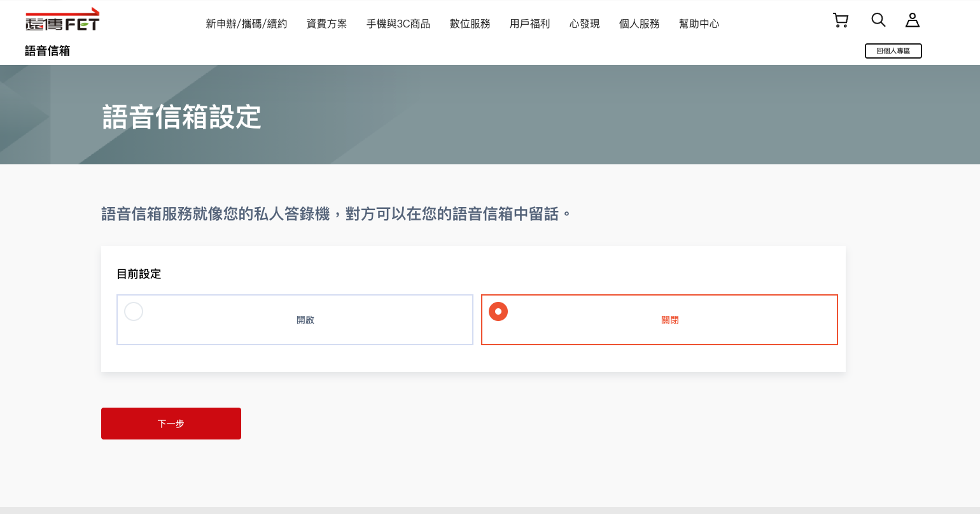Open the 幫助中心 help menu
Viewport: 980px width, 514px height.
699,24
